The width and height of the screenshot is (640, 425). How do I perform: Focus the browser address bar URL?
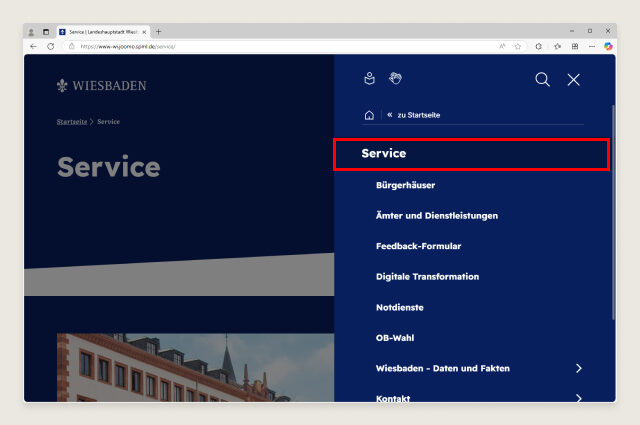coord(128,47)
